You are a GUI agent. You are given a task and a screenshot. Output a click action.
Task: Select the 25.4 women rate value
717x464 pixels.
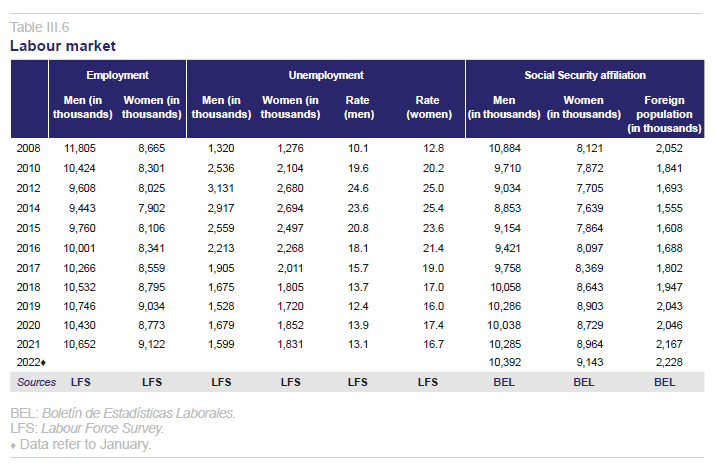(431, 208)
